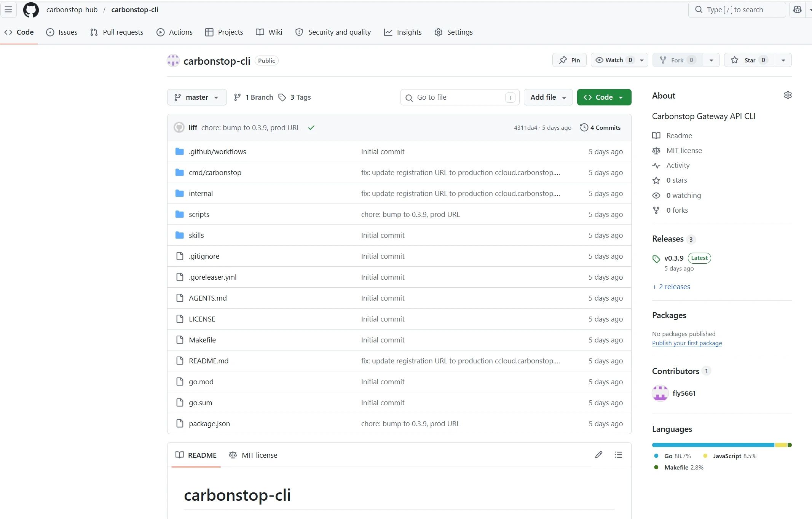Click the Go segment of language bar
The image size is (812, 519).
713,445
